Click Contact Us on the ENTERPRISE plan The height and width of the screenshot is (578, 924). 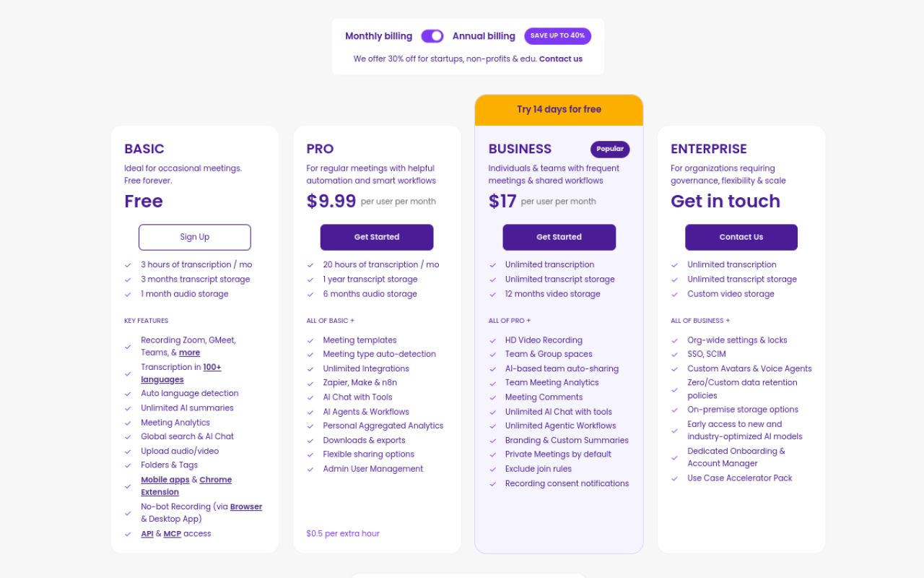pyautogui.click(x=741, y=237)
